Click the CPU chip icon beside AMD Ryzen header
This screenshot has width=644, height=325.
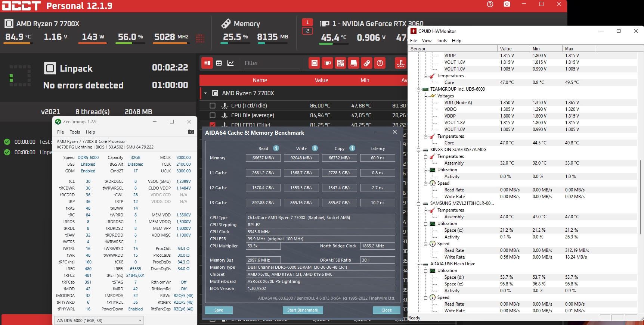[x=9, y=24]
